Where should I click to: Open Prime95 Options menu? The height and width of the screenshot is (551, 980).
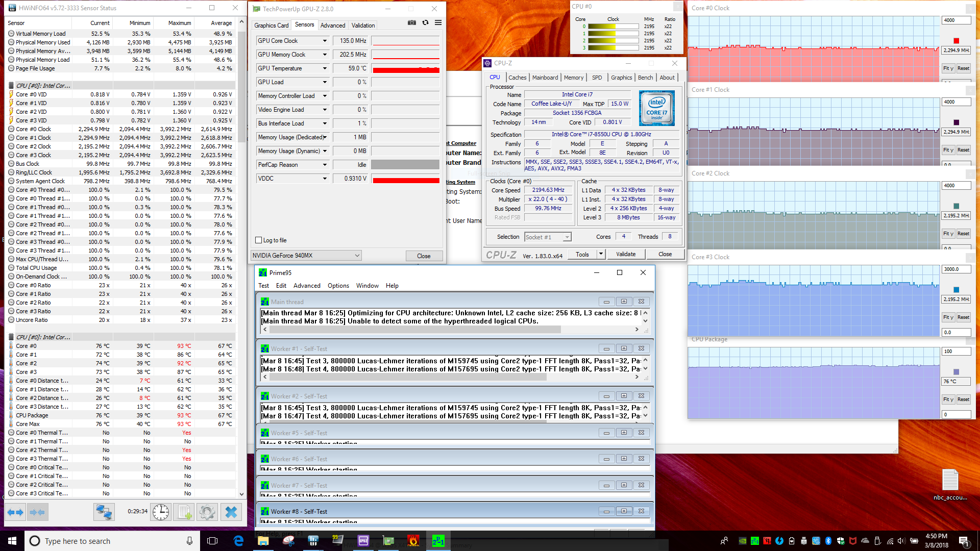click(338, 286)
